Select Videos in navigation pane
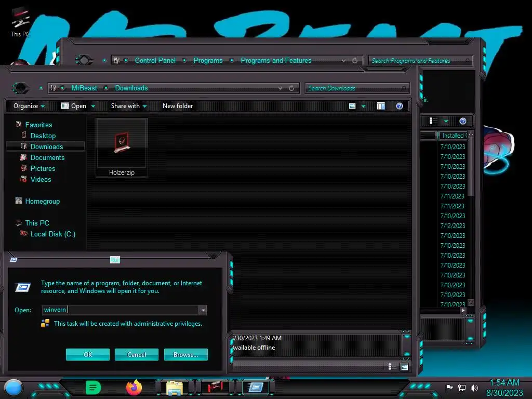The image size is (532, 399). [x=41, y=179]
